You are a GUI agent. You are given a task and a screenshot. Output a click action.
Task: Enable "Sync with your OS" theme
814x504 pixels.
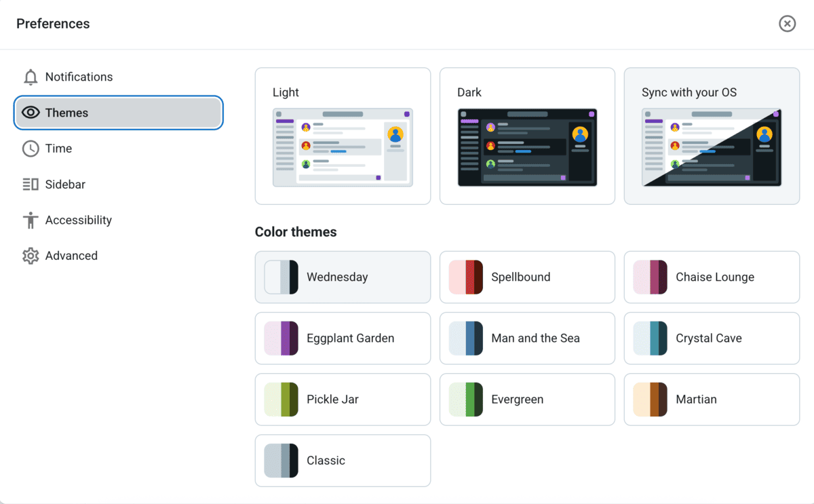[x=711, y=136]
